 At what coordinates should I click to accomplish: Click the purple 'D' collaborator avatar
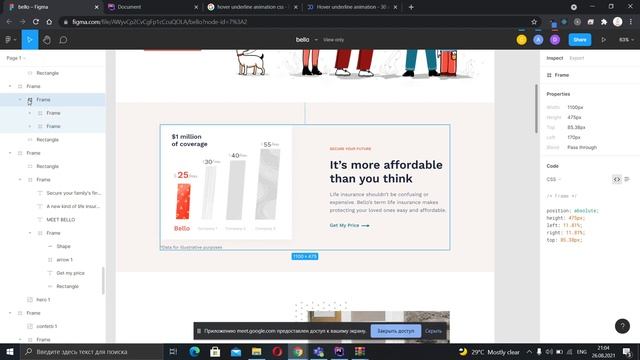tap(555, 40)
